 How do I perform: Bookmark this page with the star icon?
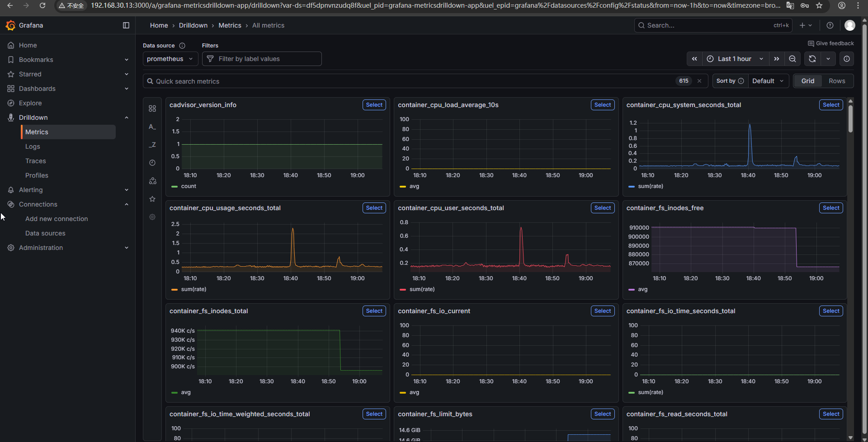(819, 5)
